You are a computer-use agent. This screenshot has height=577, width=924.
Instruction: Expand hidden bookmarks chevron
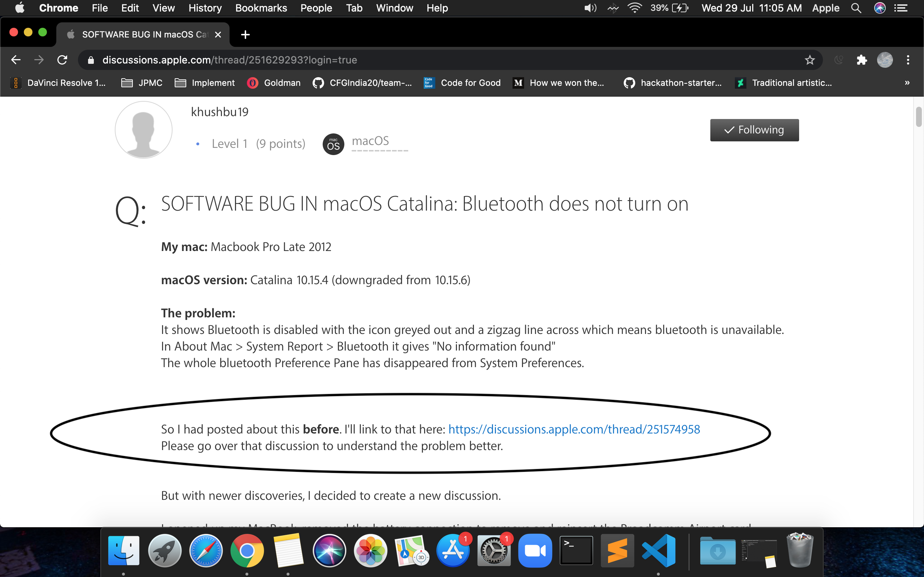907,83
